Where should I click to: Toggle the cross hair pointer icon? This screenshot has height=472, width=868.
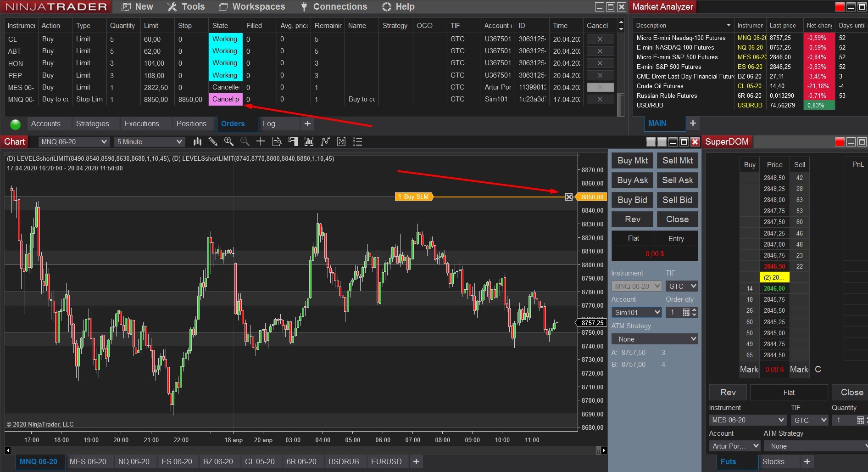(261, 142)
